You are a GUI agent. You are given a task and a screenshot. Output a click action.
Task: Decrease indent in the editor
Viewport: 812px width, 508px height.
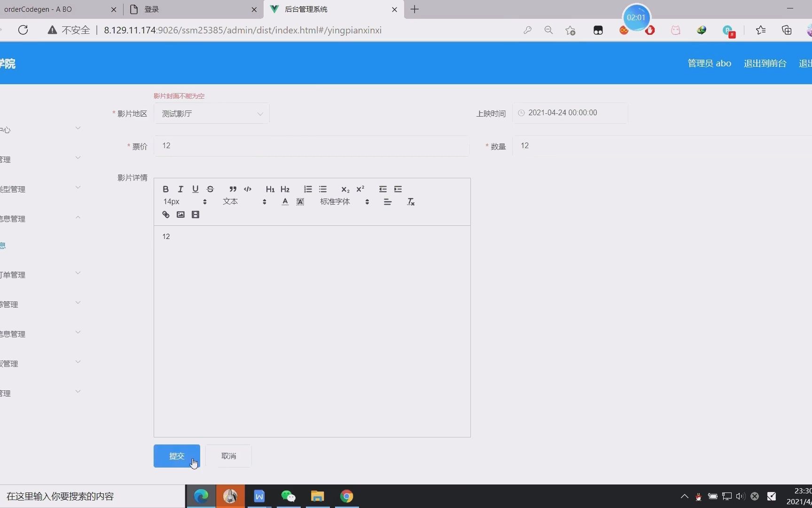click(x=383, y=189)
